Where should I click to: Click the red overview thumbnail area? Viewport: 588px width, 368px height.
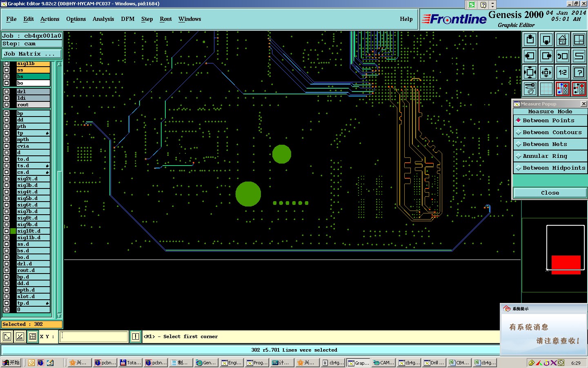click(566, 265)
